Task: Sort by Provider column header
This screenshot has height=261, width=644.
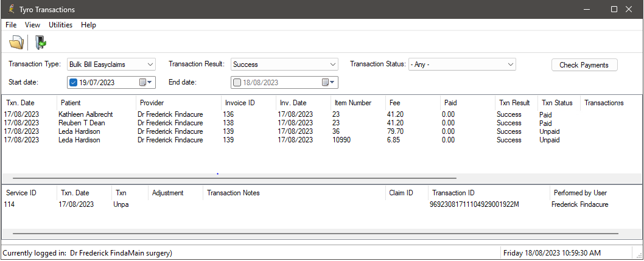Action: click(x=179, y=103)
